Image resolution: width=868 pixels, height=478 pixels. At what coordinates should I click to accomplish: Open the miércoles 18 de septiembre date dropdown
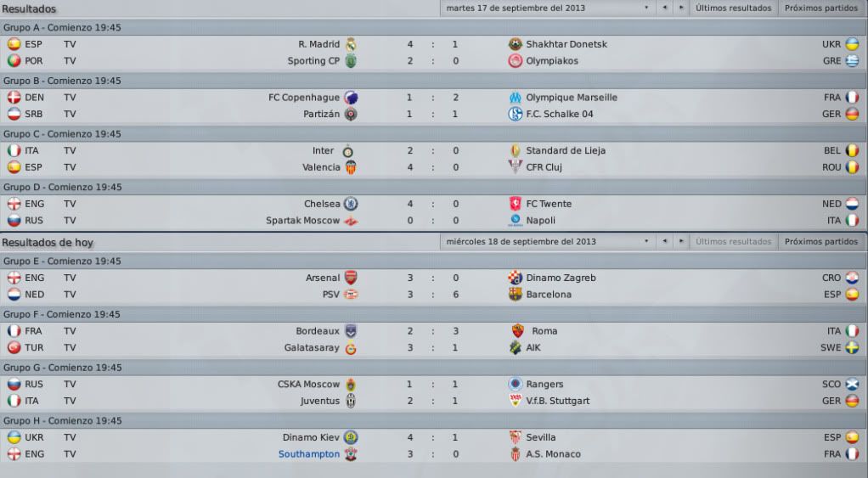[547, 242]
